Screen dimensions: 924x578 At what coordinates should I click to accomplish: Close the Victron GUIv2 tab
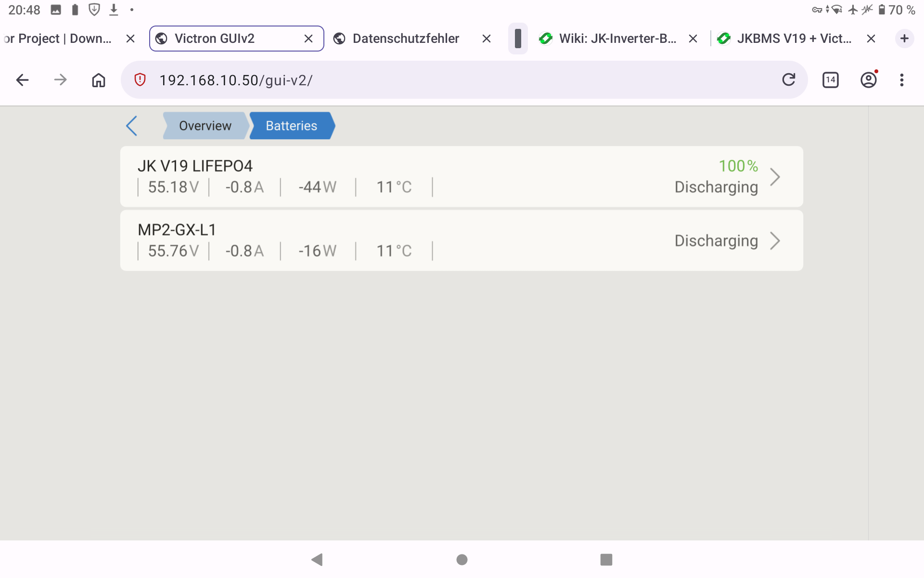308,39
